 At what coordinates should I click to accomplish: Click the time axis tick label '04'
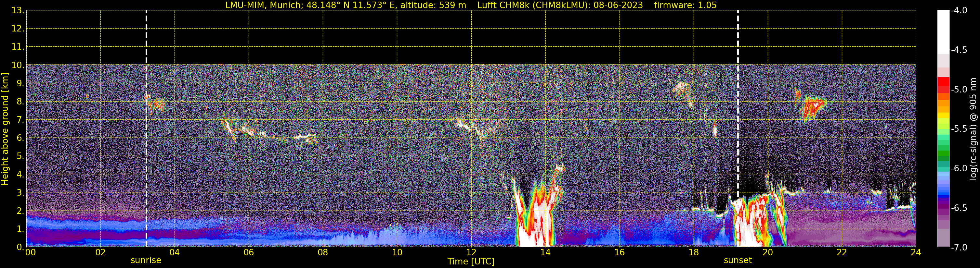(175, 252)
